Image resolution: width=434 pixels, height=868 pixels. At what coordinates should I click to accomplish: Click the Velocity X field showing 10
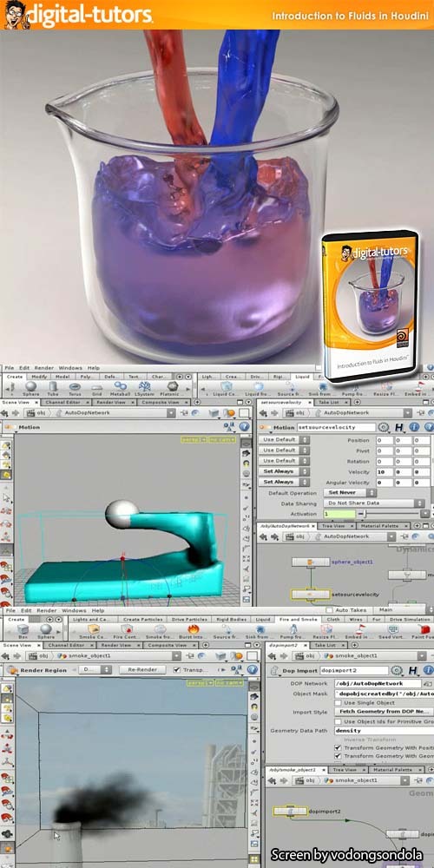(x=385, y=471)
